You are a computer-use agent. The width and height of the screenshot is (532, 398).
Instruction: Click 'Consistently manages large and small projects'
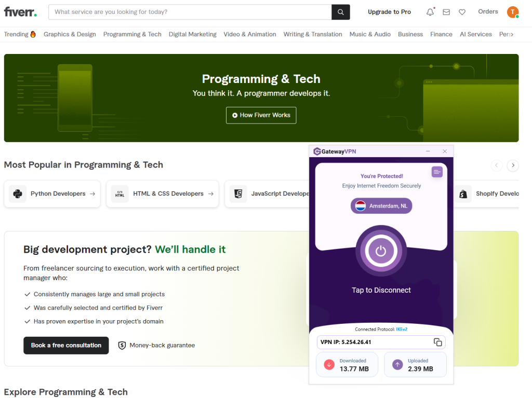coord(99,294)
